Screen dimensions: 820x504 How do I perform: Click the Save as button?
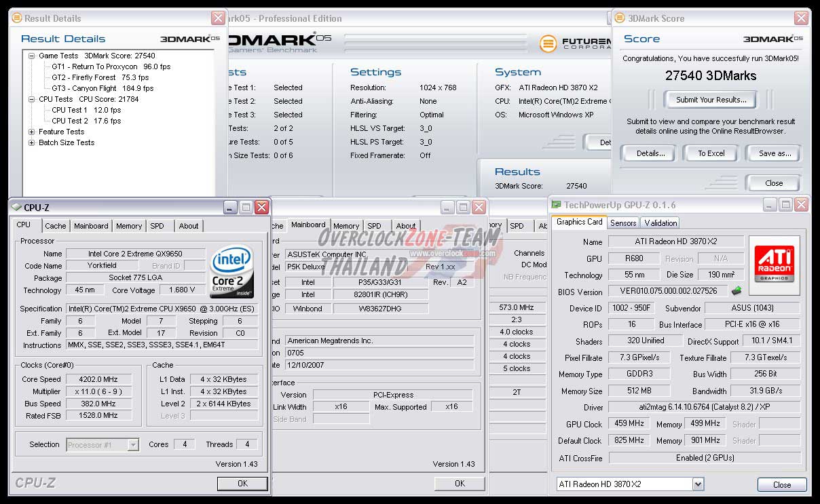pos(775,153)
